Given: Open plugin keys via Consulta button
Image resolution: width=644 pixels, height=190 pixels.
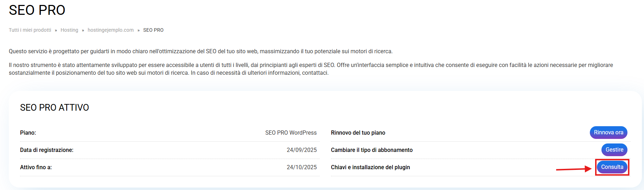Looking at the screenshot, I should 612,167.
